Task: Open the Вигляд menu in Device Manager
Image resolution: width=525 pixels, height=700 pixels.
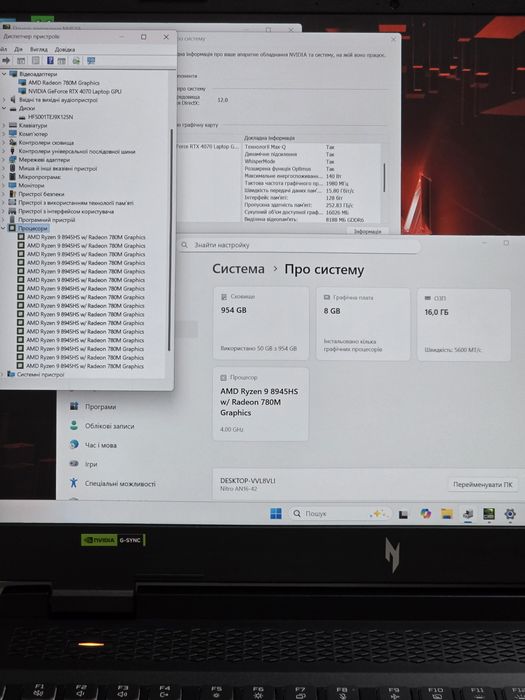Action: click(39, 49)
